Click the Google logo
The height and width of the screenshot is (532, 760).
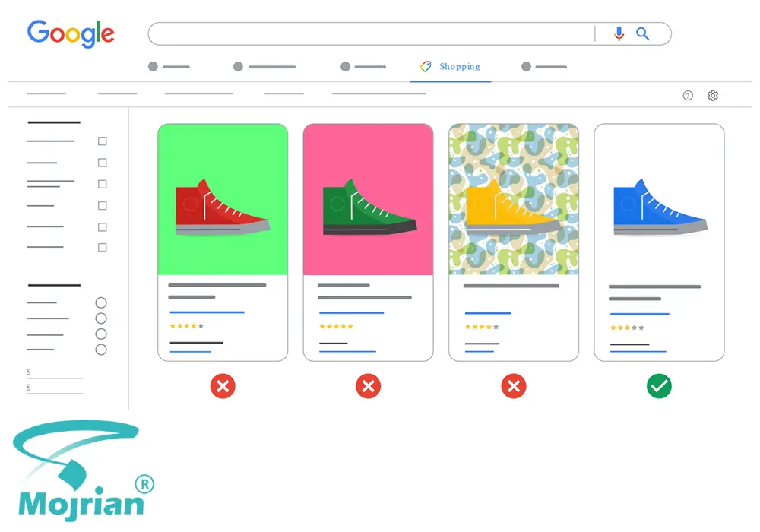(x=71, y=33)
